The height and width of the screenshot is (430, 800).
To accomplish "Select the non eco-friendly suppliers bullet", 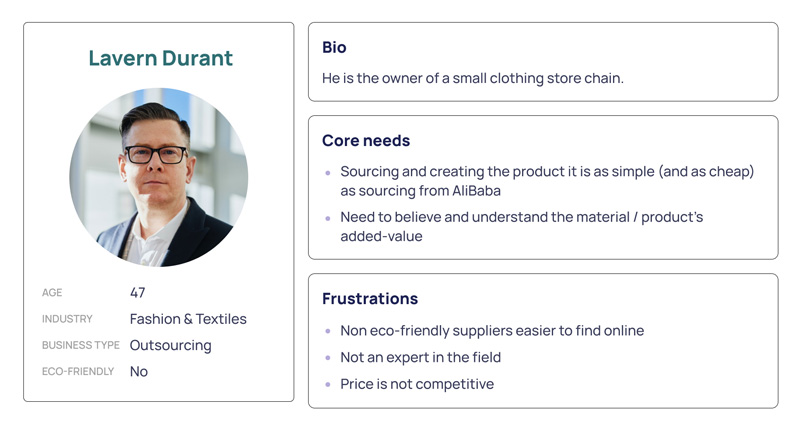I will coord(492,331).
